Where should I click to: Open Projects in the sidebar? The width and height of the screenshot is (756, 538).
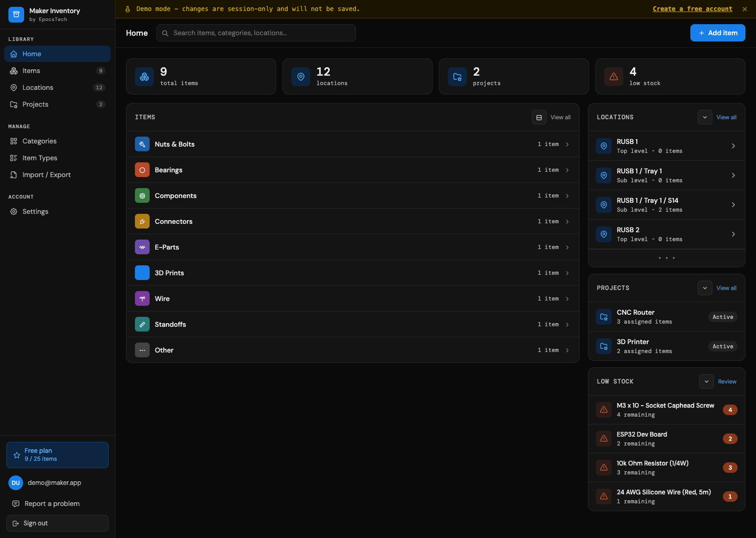point(57,105)
